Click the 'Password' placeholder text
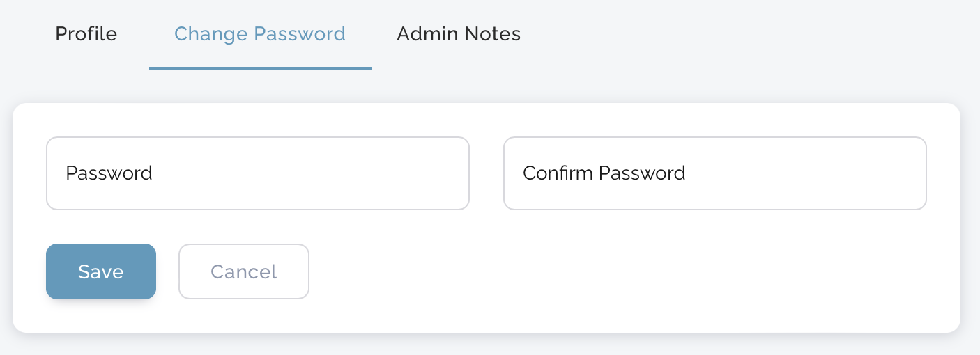The width and height of the screenshot is (980, 355). 109,173
